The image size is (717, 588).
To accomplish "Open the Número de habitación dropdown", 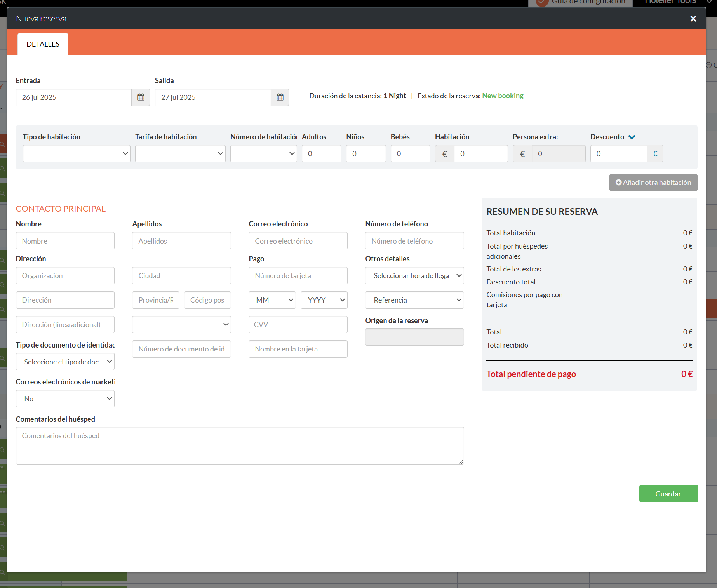I will (x=263, y=154).
